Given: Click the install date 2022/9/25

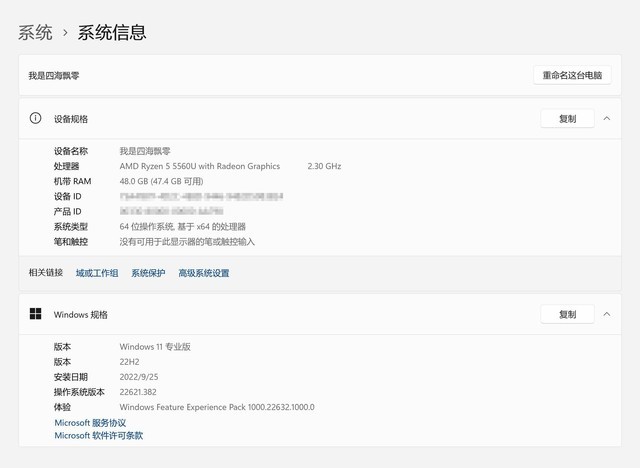Looking at the screenshot, I should (x=139, y=377).
